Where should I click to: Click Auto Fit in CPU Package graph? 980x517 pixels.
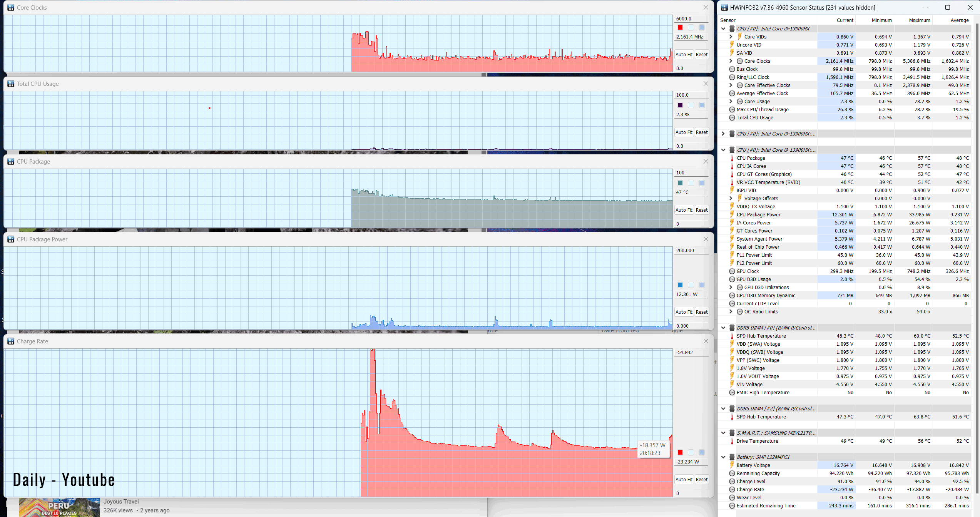(x=684, y=210)
